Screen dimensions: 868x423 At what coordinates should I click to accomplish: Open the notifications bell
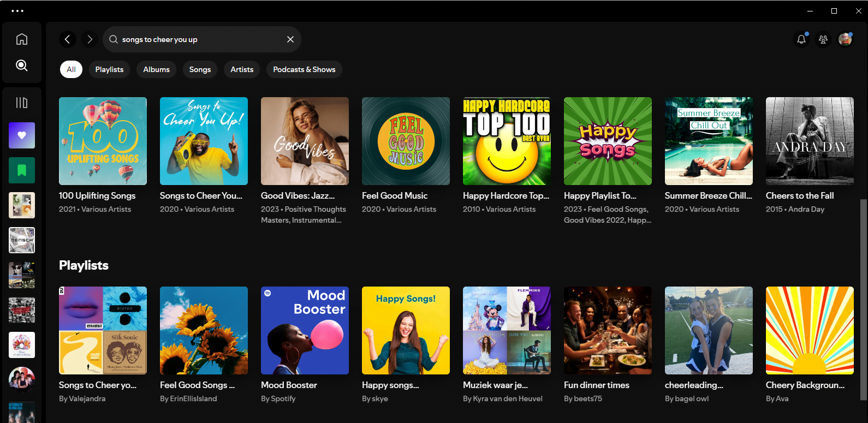[x=801, y=39]
